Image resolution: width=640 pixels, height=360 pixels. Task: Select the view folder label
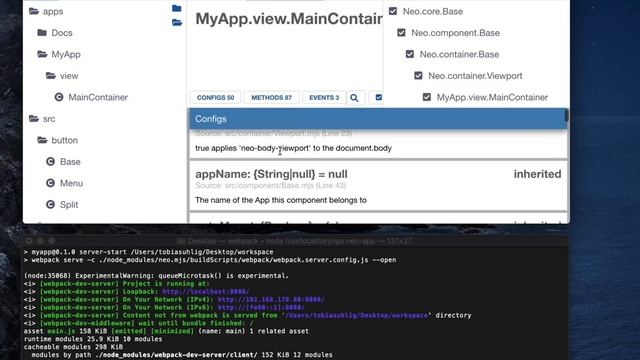(x=69, y=76)
